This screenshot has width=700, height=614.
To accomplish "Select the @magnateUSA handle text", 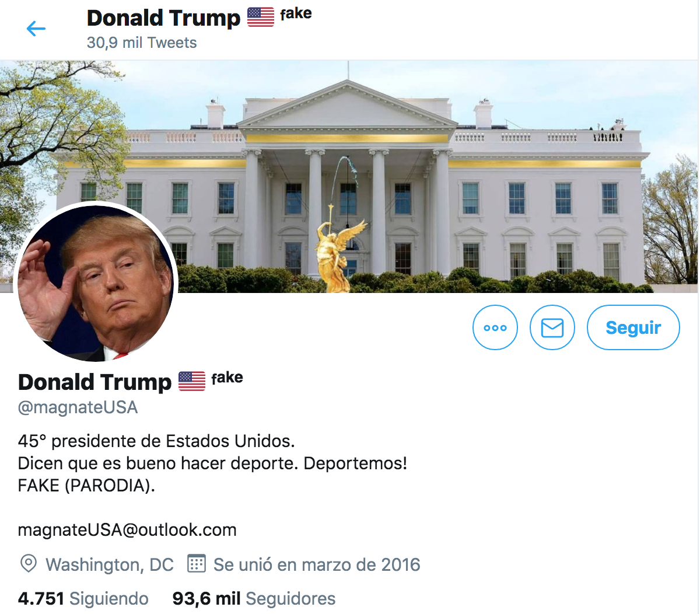I will [78, 407].
